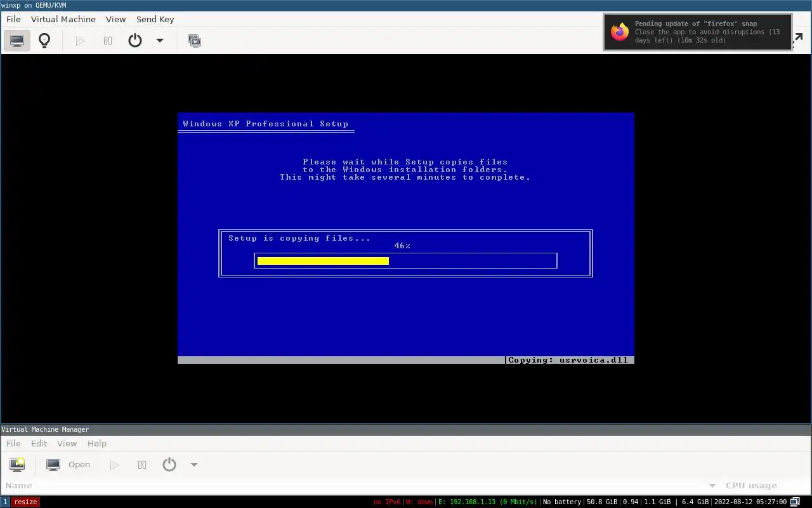Click Pause icon in Virtual Machine Manager
This screenshot has width=812, height=508.
pyautogui.click(x=142, y=465)
